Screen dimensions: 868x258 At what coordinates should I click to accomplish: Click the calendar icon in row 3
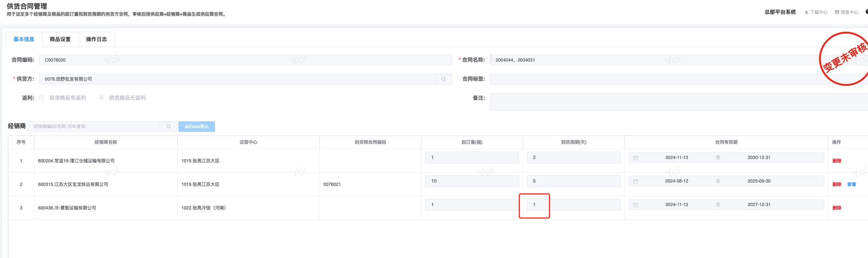pyautogui.click(x=635, y=205)
